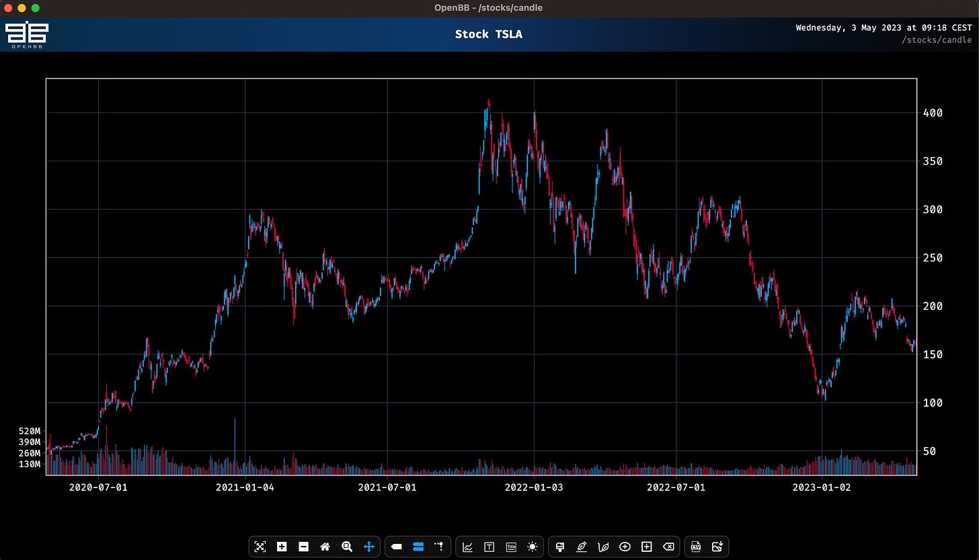Click the 2022-01-03 x-axis label
The image size is (979, 560).
pos(534,487)
